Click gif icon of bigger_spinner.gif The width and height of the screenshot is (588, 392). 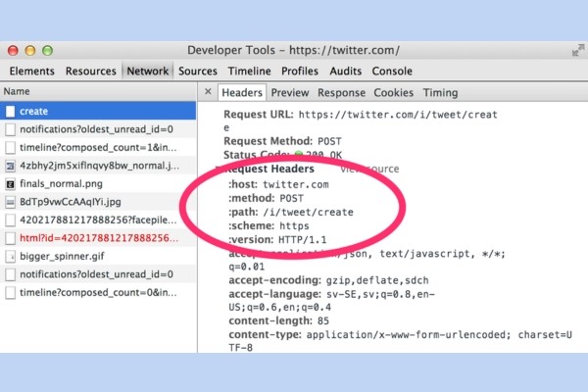click(x=11, y=257)
